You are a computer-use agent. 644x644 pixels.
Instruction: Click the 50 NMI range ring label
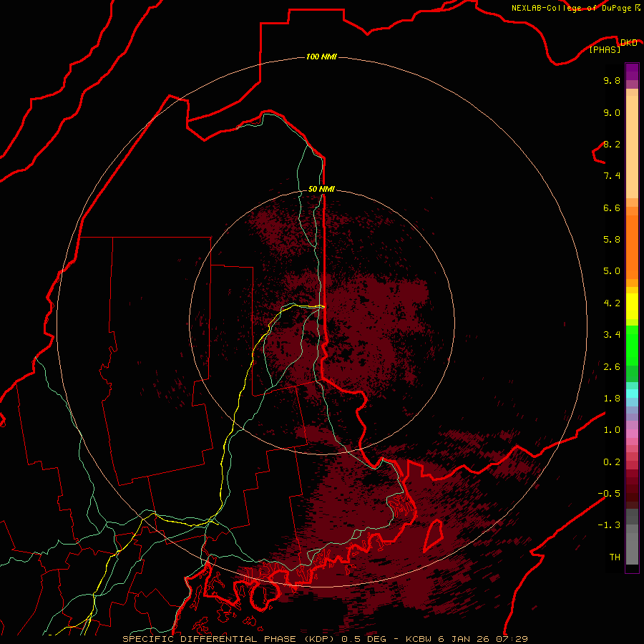[x=321, y=189]
